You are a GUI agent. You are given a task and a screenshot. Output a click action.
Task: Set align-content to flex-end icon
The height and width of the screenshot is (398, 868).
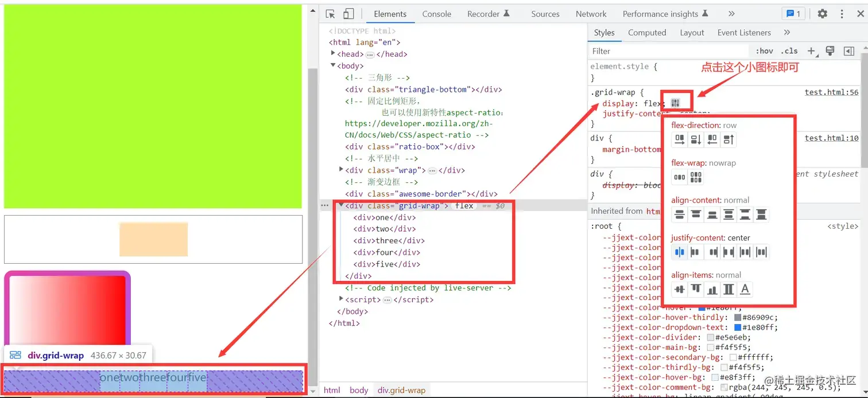click(712, 214)
